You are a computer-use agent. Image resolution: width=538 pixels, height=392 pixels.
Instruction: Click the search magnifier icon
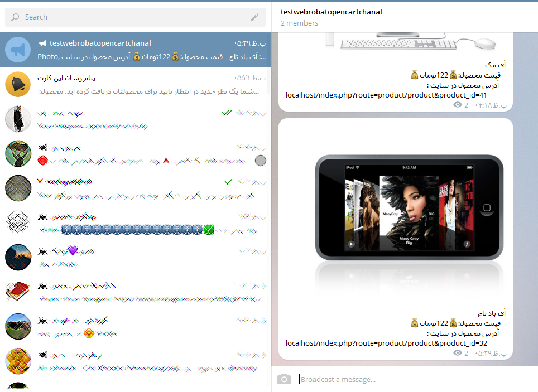pos(15,17)
